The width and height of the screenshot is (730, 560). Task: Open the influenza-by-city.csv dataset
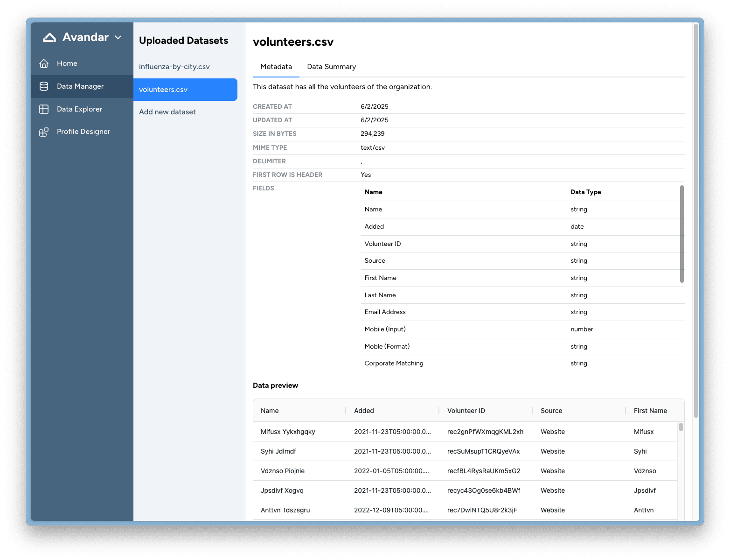(x=174, y=67)
